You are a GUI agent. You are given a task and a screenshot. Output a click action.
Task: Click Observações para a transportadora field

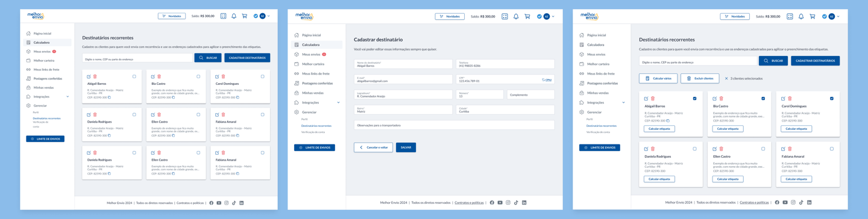tap(454, 125)
